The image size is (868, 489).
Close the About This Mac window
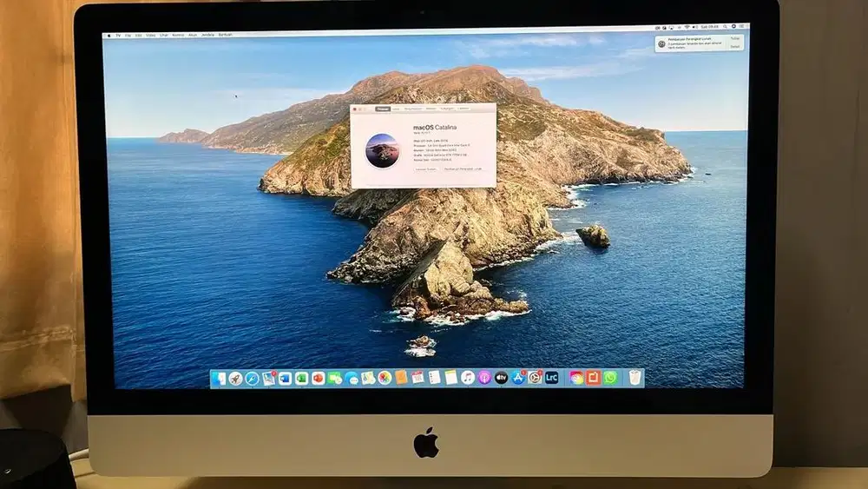354,109
